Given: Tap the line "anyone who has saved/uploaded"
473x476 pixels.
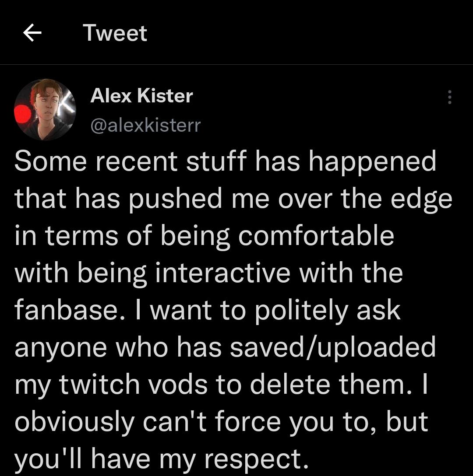Looking at the screenshot, I should (225, 348).
